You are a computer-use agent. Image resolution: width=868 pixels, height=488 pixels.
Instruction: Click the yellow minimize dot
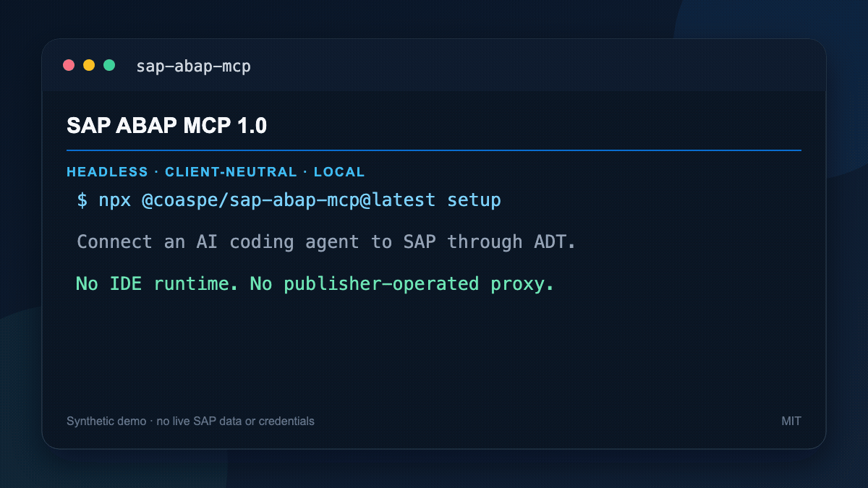coord(89,65)
